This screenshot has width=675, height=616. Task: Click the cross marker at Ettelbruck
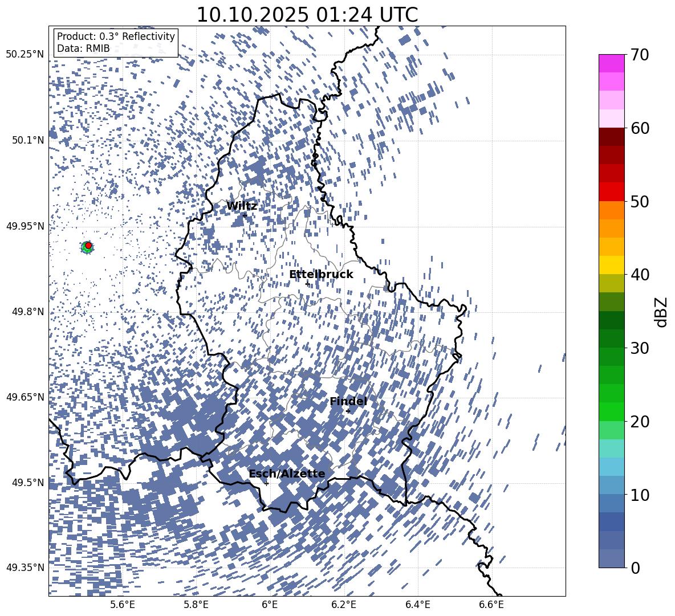tap(307, 284)
